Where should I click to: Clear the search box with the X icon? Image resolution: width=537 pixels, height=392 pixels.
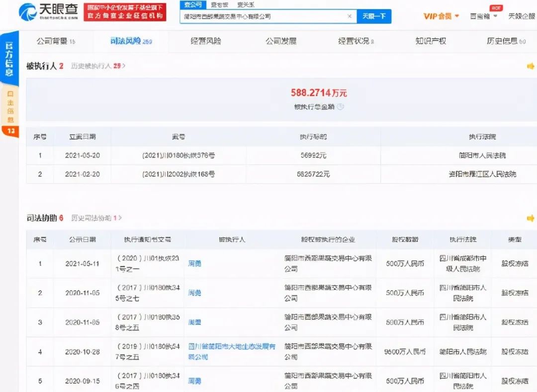click(349, 16)
